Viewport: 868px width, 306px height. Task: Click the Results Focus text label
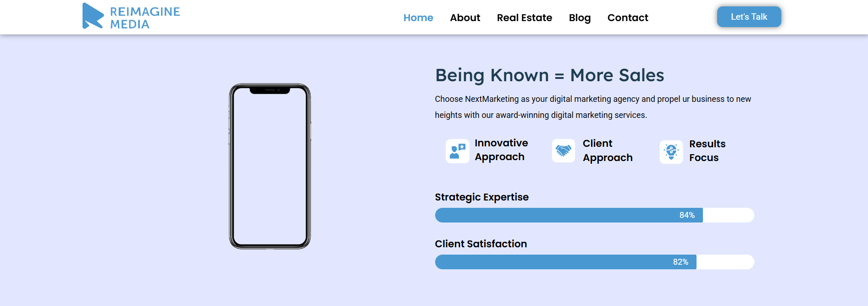click(x=707, y=151)
